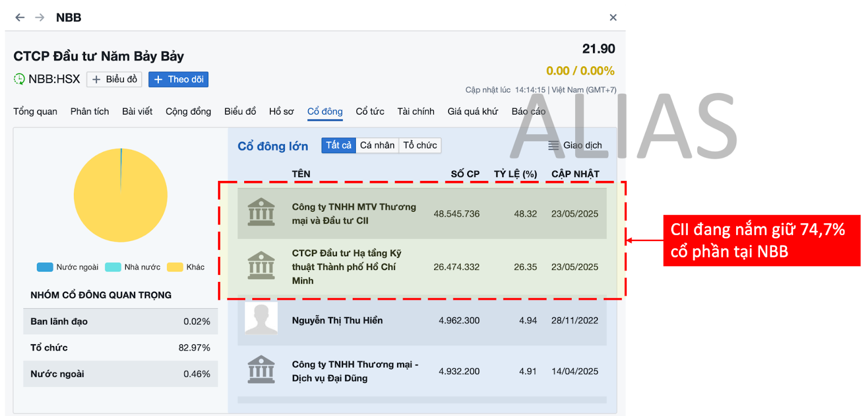Sort by SỐ CP column header

465,174
